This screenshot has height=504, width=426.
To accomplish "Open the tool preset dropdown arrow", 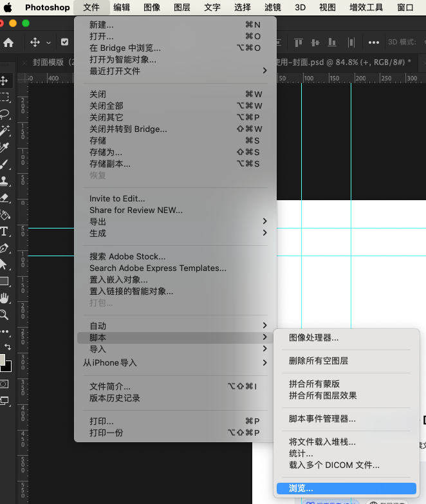I will [x=48, y=42].
